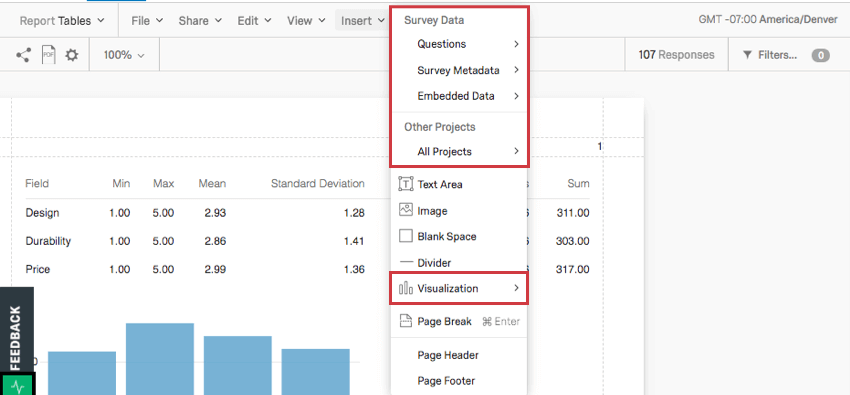This screenshot has width=850, height=395.
Task: Select Page Header from Insert menu
Action: click(x=448, y=355)
